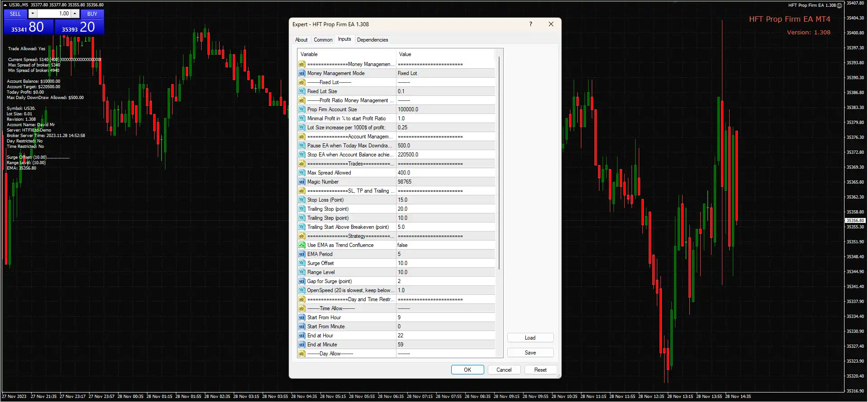Image resolution: width=868 pixels, height=402 pixels.
Task: Click icon beside Max Spread Allowed row
Action: click(x=302, y=173)
